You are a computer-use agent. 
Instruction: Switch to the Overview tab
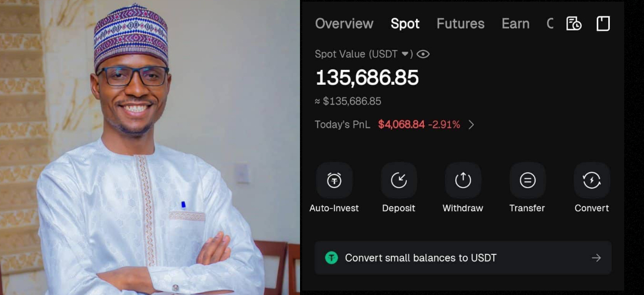click(344, 24)
